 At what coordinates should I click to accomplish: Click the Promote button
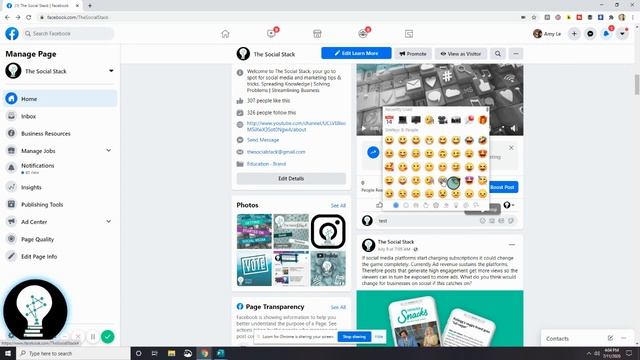click(413, 53)
